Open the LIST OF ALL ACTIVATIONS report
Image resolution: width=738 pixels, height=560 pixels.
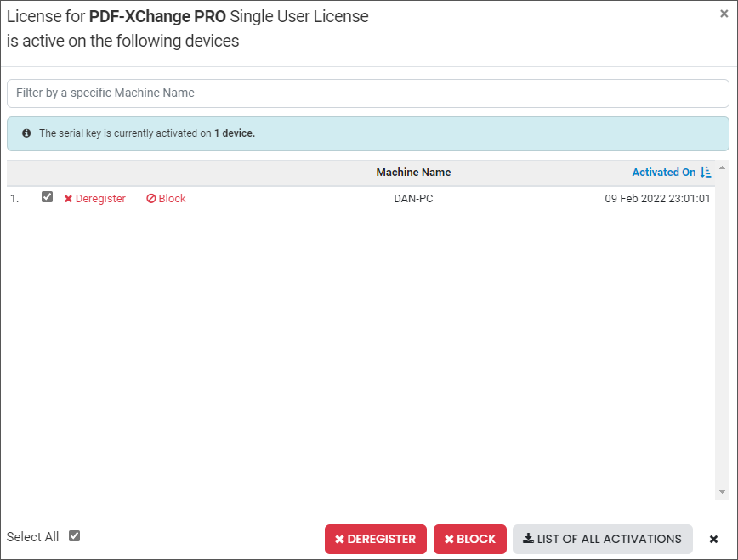[602, 539]
